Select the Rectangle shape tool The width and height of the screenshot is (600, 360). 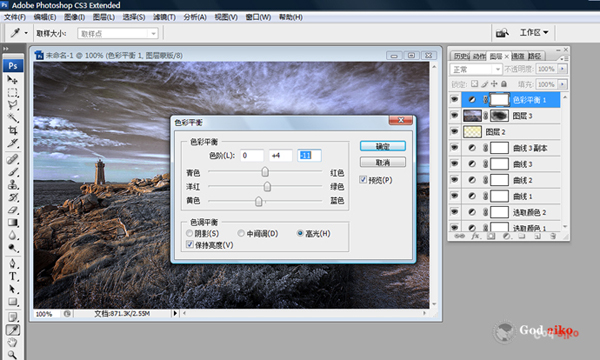[12, 301]
